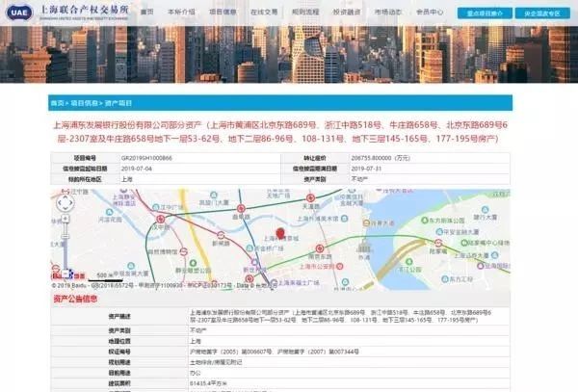Click the 曲阜路 metro station icon
578x392 pixels.
click(241, 209)
